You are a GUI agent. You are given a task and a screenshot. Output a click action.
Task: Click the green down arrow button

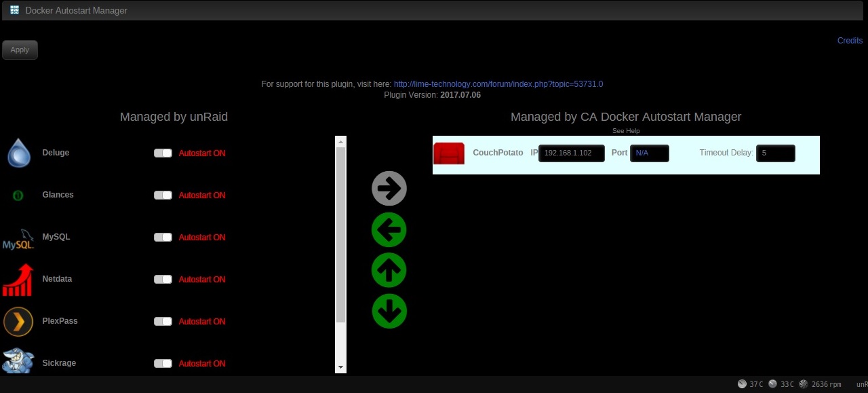(x=389, y=312)
